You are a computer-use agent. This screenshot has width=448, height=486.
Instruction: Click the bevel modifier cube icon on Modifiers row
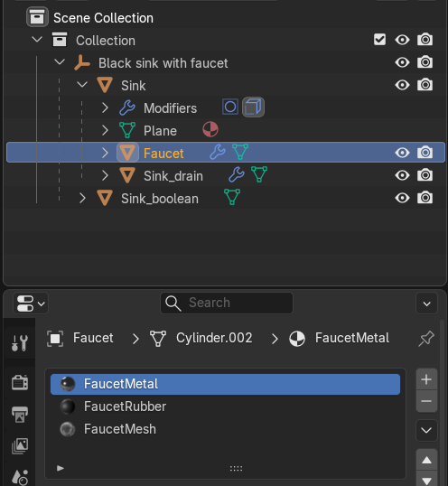pyautogui.click(x=253, y=107)
